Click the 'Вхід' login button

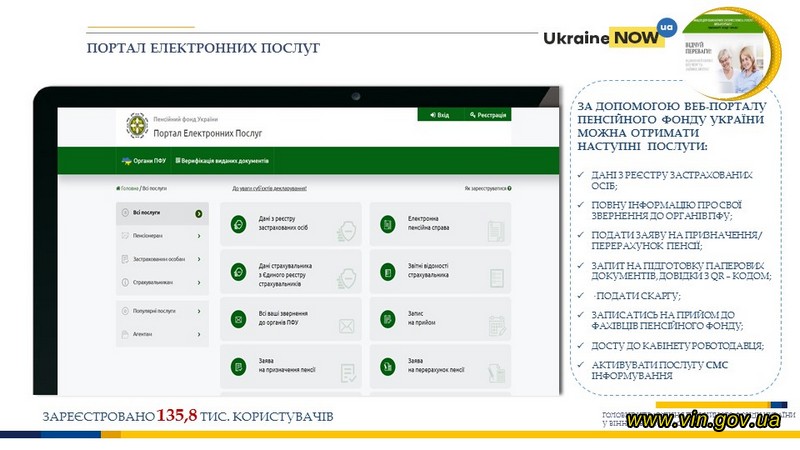(440, 115)
